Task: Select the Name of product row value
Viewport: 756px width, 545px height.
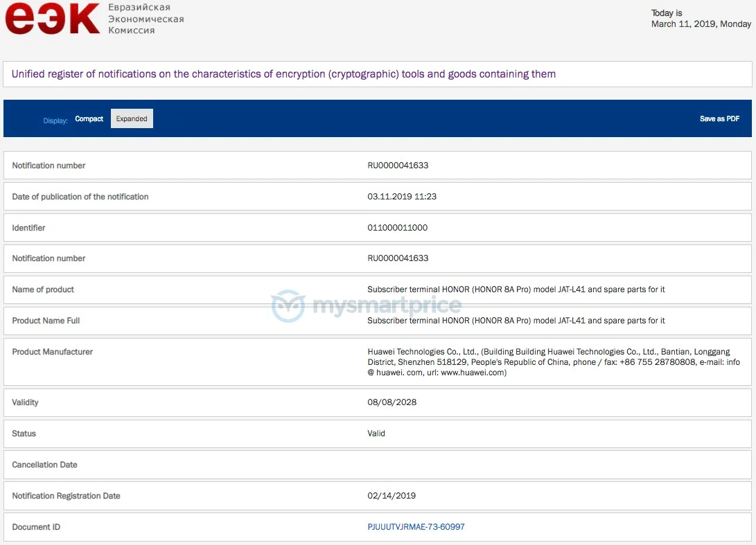Action: pyautogui.click(x=516, y=289)
